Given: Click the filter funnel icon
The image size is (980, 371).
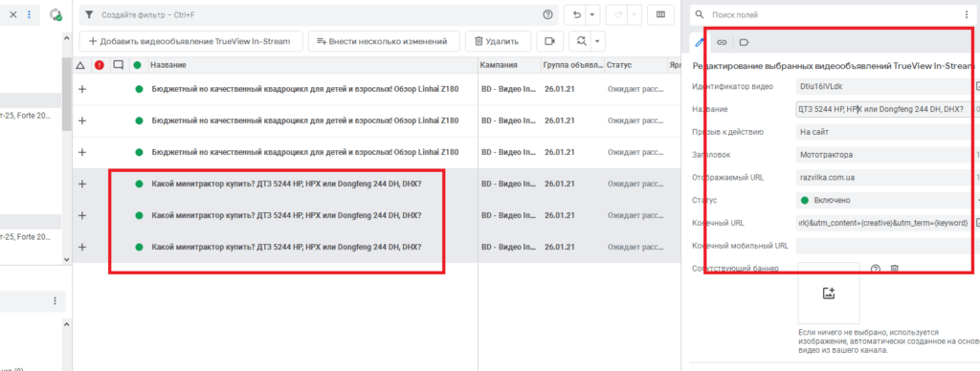Looking at the screenshot, I should point(89,14).
